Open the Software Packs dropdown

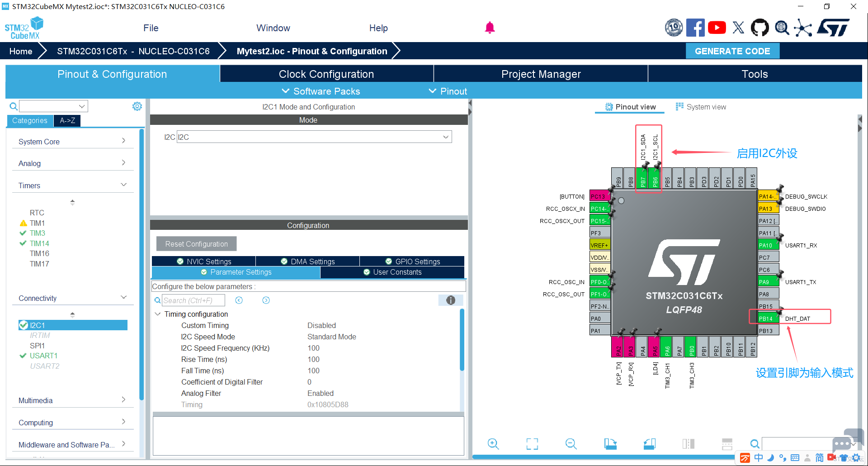click(x=321, y=91)
